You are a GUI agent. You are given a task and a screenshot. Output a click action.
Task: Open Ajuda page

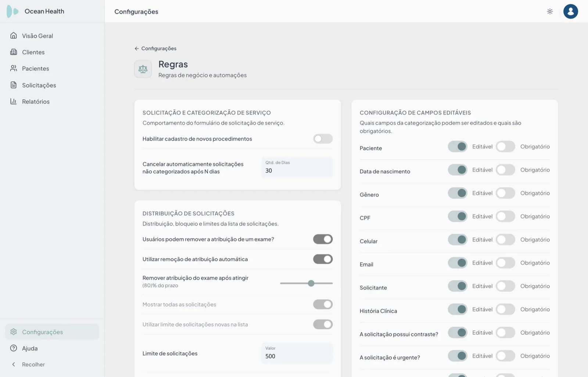click(x=52, y=348)
